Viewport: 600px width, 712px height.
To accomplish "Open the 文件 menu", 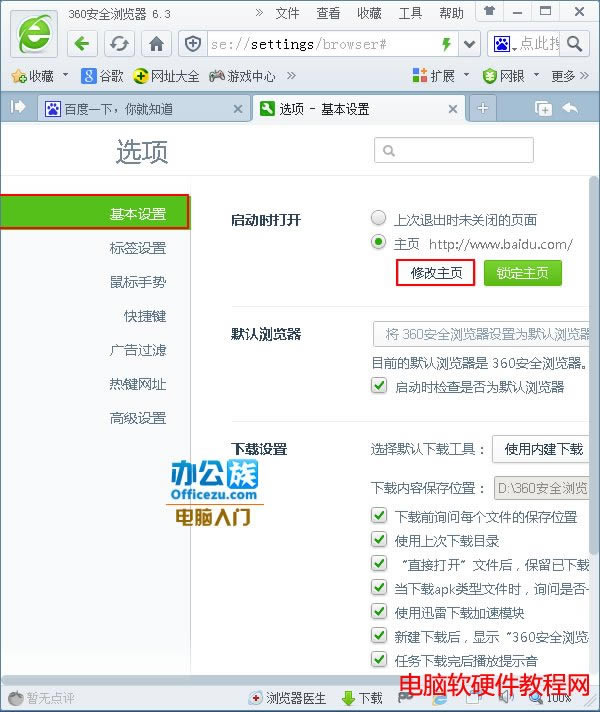I will click(x=287, y=13).
